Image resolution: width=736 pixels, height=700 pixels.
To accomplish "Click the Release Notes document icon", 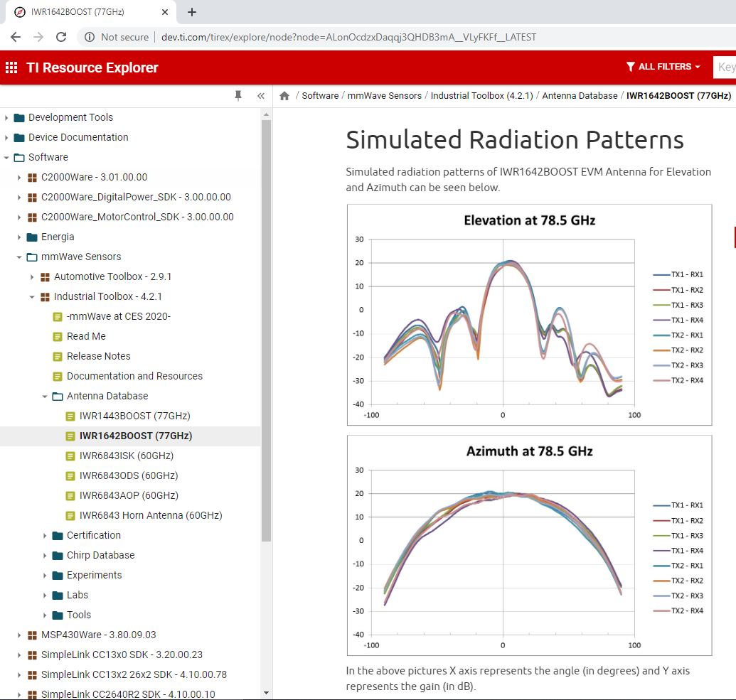I will pos(58,357).
